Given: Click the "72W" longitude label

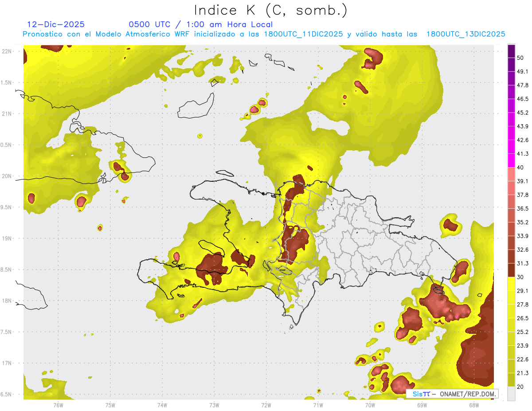Looking at the screenshot, I should pyautogui.click(x=266, y=405).
